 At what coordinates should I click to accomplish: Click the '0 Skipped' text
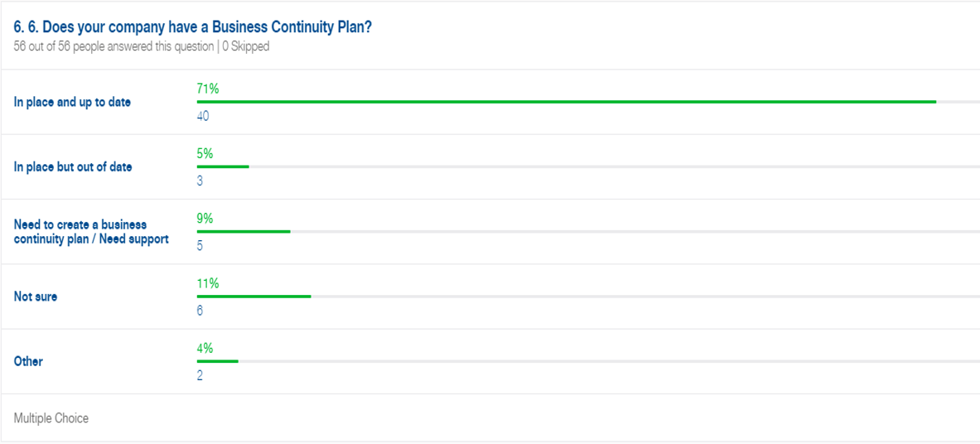coord(246,47)
